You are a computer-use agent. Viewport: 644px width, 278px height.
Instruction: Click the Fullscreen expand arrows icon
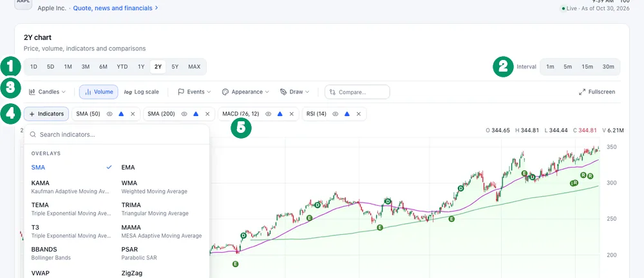click(x=582, y=92)
